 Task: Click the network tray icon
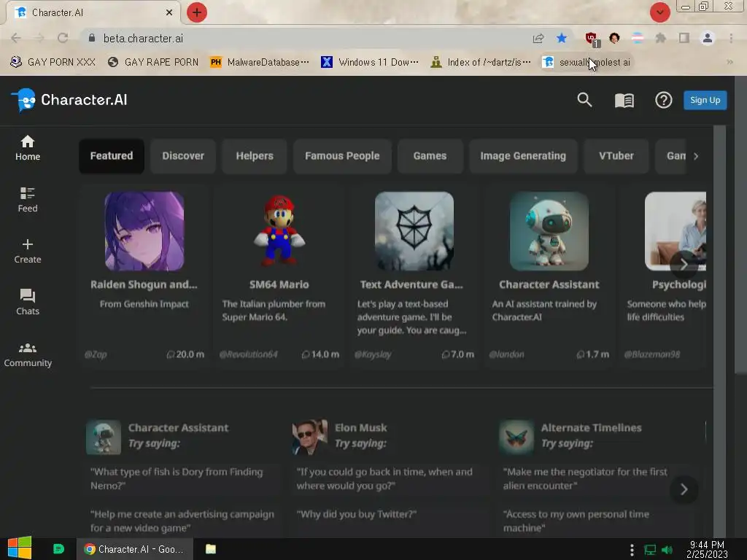pos(650,550)
